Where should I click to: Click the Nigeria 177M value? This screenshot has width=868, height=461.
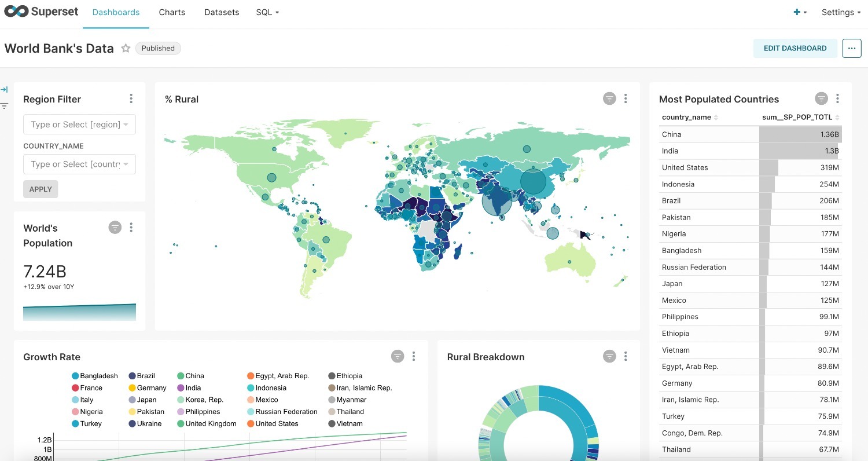point(800,234)
